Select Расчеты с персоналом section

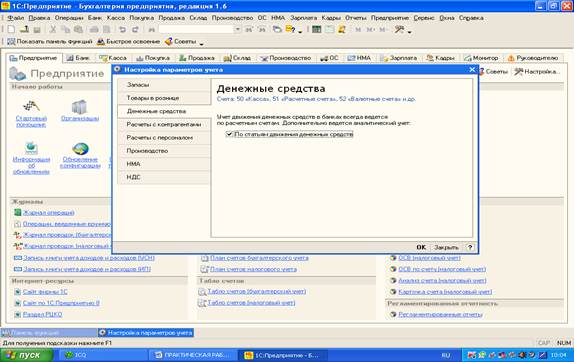(164, 138)
